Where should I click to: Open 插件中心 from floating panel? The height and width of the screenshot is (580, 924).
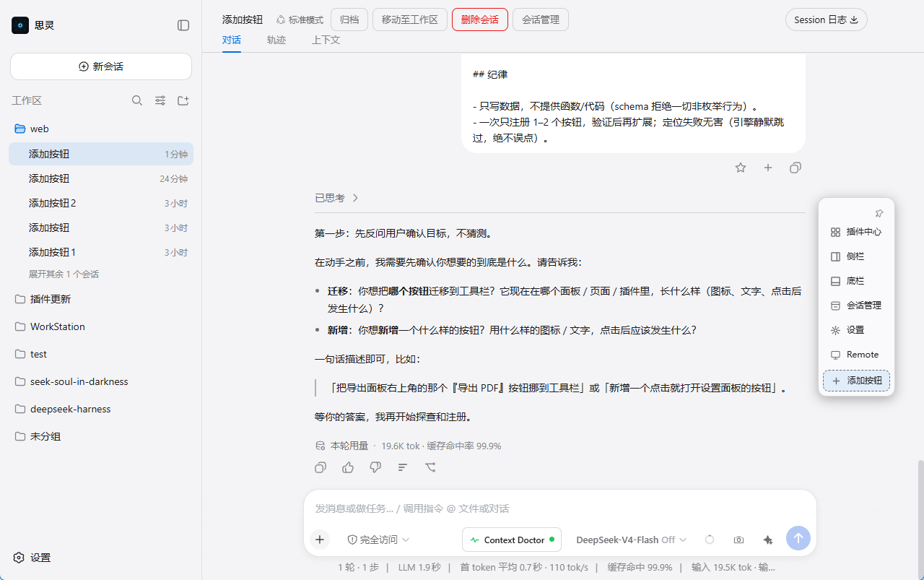[x=856, y=232]
